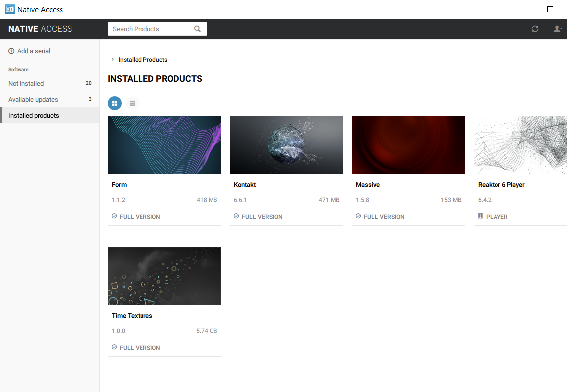Click the INSTALLED PRODUCTS heading
This screenshot has width=567, height=392.
pos(155,79)
